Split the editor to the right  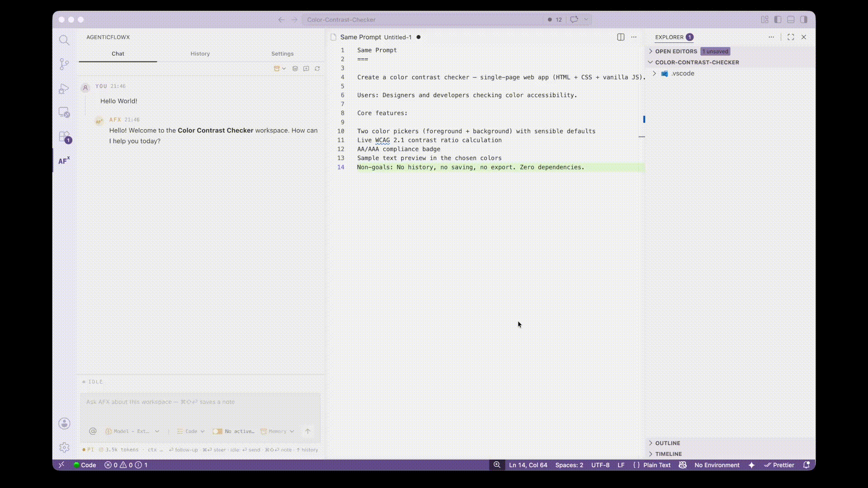point(621,37)
